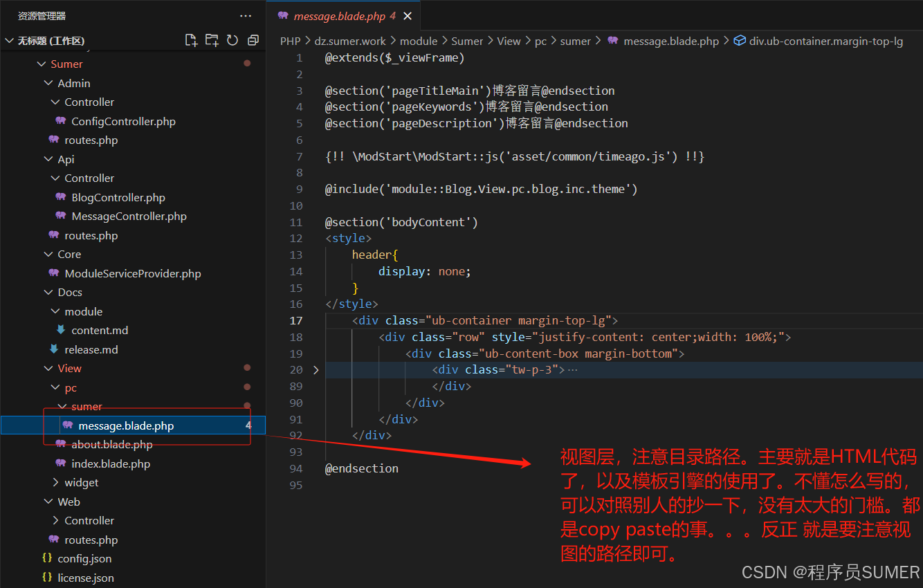Click the @endsection line at line 94
The width and height of the screenshot is (923, 588).
click(362, 468)
